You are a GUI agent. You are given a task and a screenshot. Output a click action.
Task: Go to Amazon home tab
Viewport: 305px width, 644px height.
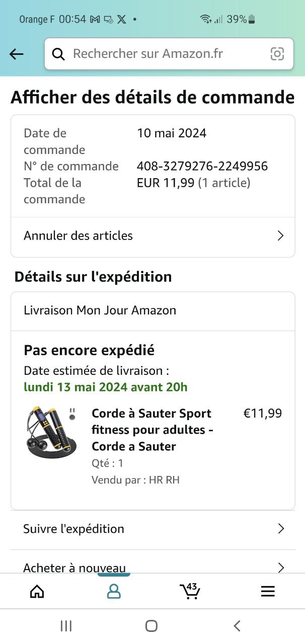click(x=37, y=591)
